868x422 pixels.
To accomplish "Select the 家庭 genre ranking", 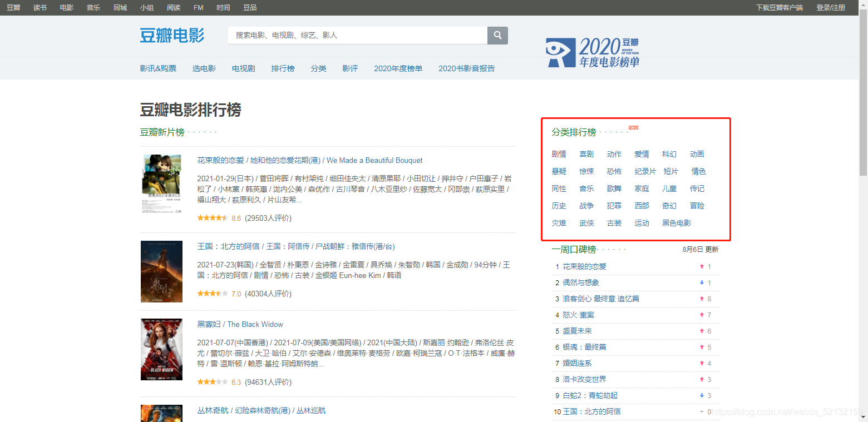I will click(642, 188).
